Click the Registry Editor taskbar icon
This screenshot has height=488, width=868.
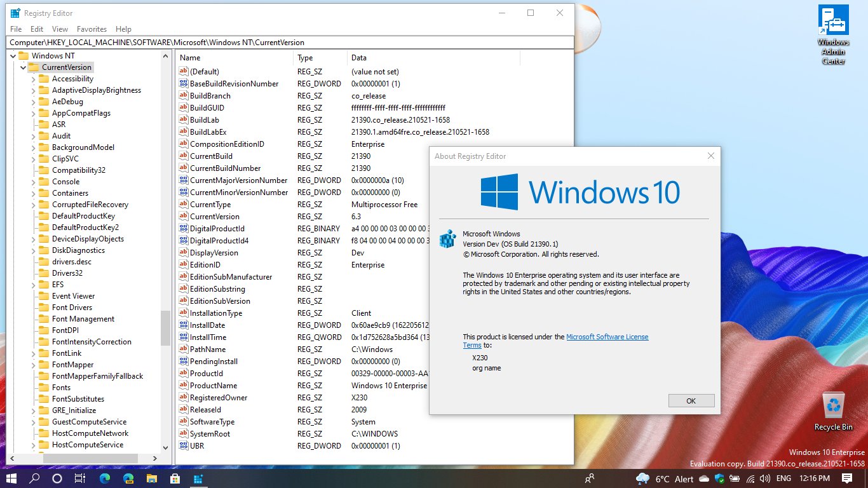tap(198, 478)
